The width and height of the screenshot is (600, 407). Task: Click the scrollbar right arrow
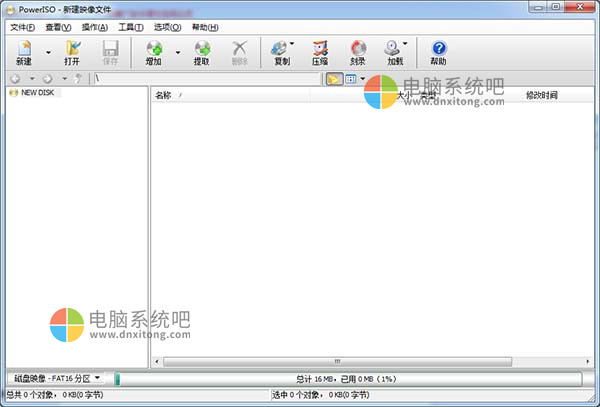tap(588, 361)
